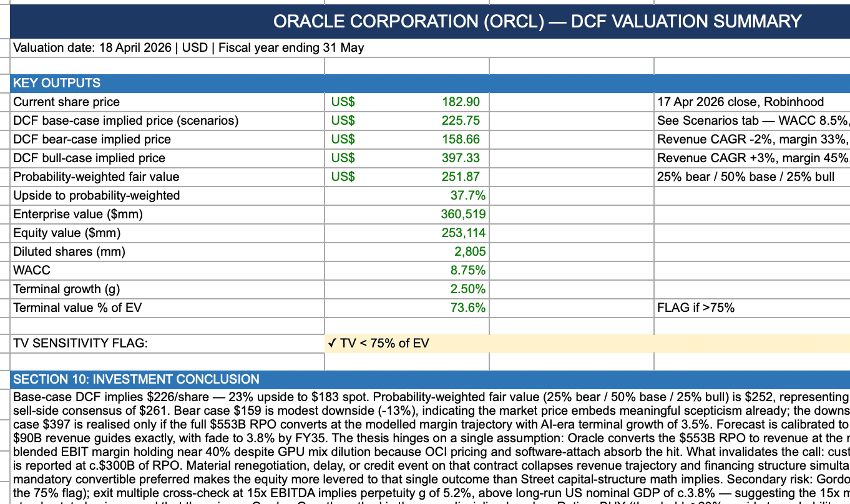This screenshot has height=504, width=850.
Task: Click the '25% bear / 50% base / 25% bull' note
Action: [x=746, y=177]
